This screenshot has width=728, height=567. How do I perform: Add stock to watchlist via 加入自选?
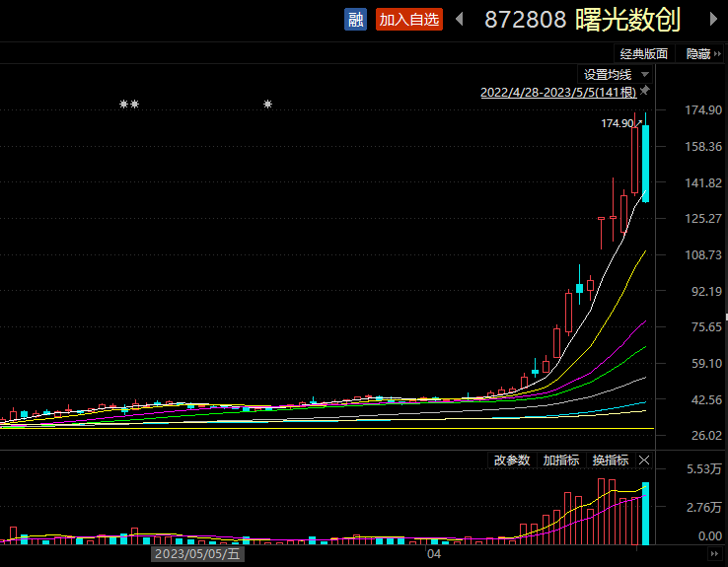pyautogui.click(x=409, y=20)
